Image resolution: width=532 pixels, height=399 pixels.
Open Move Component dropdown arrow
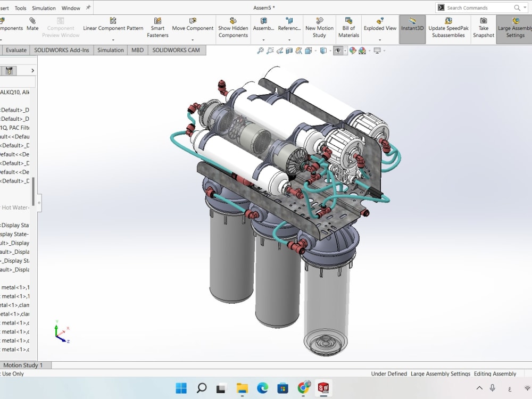(x=193, y=40)
